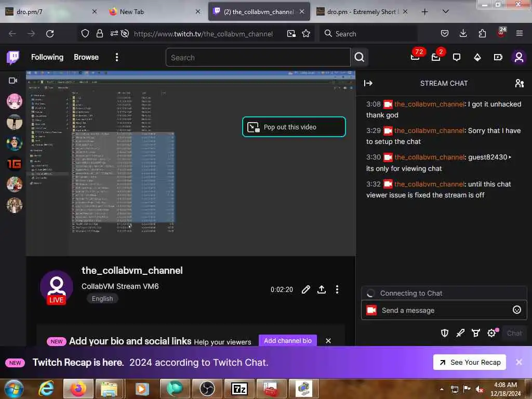Open the 1G logo channel in sidebar

tap(15, 164)
